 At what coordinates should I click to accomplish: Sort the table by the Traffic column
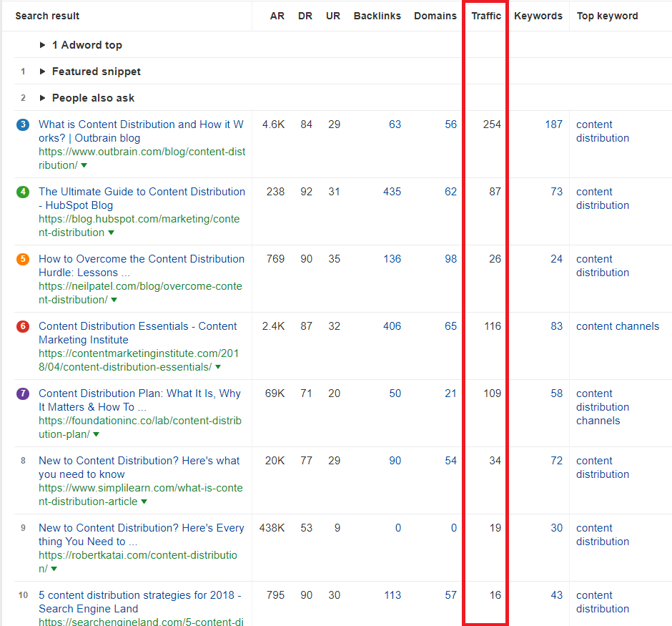click(x=485, y=16)
